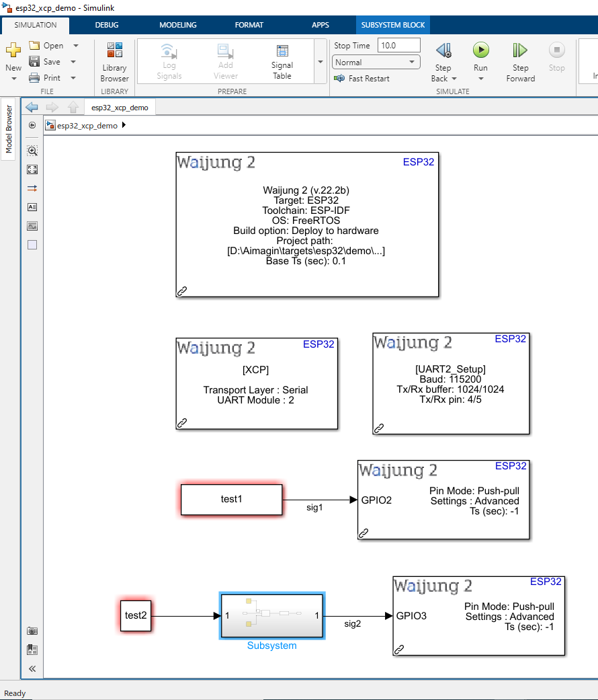The image size is (598, 700).
Task: Open the Signal Table
Action: coord(282,62)
